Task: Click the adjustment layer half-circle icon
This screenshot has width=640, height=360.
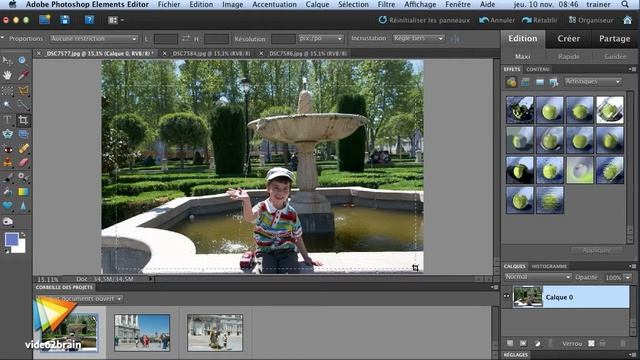Action: [x=537, y=344]
